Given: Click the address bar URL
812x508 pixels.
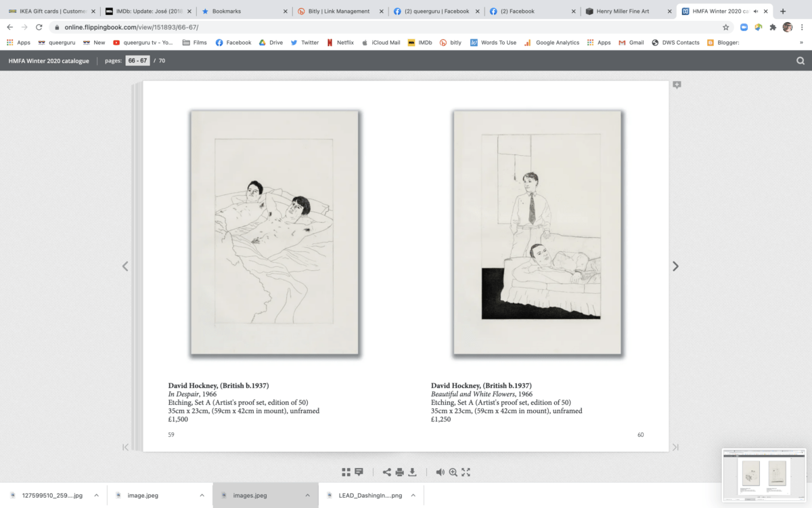Looking at the screenshot, I should (131, 27).
